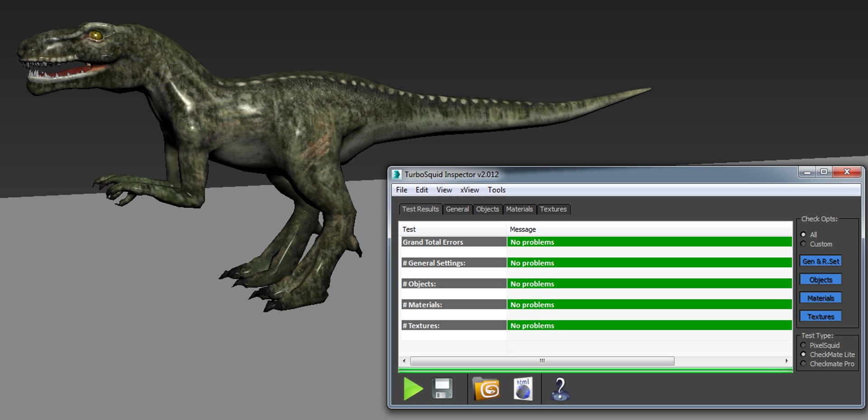Save results using floppy disk icon
Screen dimensions: 868x420
tap(442, 388)
